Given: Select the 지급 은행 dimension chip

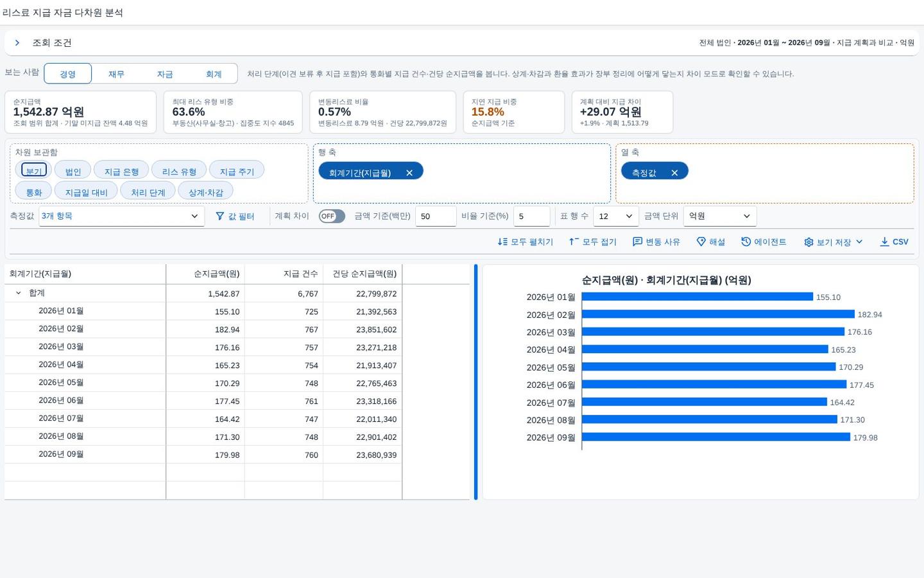Looking at the screenshot, I should pos(121,171).
